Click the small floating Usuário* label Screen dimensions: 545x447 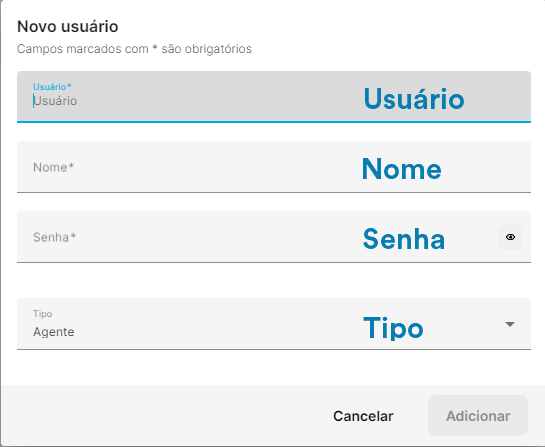[x=52, y=87]
